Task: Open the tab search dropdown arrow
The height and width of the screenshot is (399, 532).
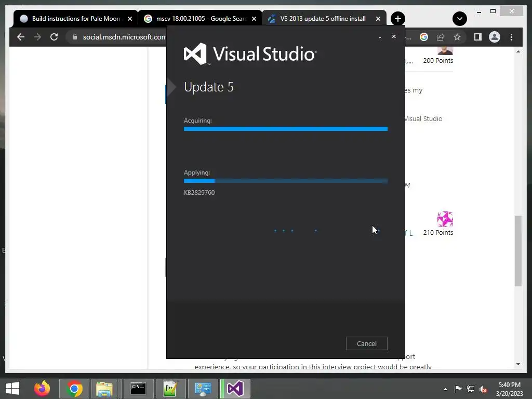Action: 459,19
